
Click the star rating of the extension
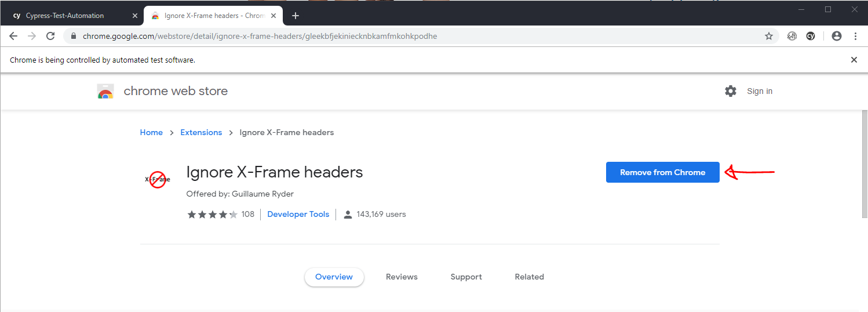tap(212, 215)
